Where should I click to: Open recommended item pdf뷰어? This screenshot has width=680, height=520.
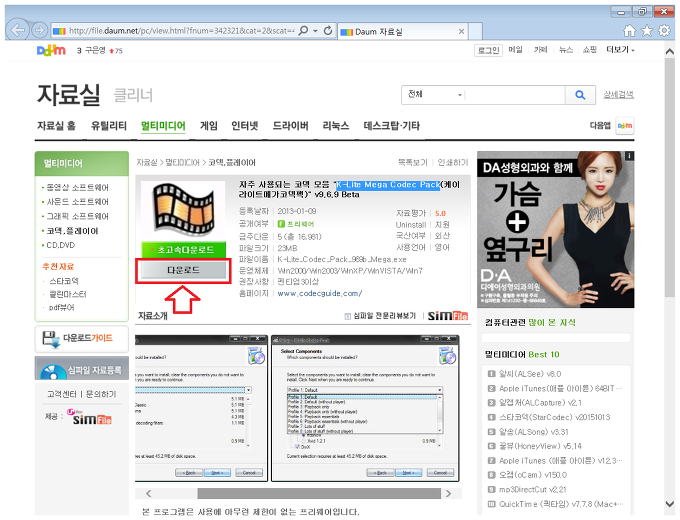click(61, 307)
